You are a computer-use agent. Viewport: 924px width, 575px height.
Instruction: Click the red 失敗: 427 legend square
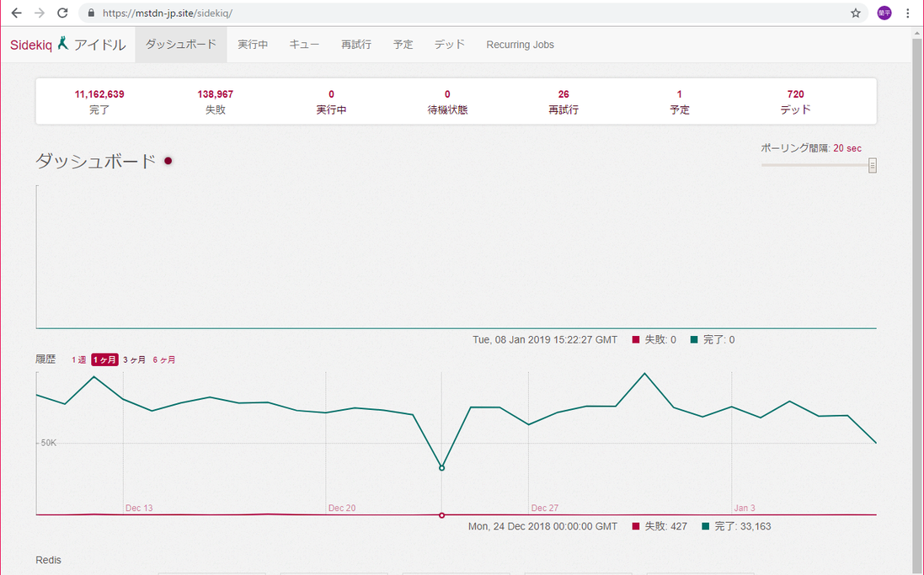click(x=635, y=526)
